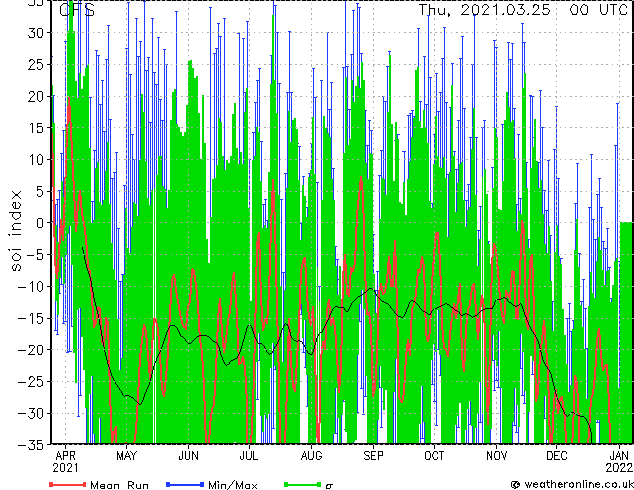Image resolution: width=634 pixels, height=490 pixels.
Task: Click the weatheronline.co.uk copyright text
Action: click(572, 484)
